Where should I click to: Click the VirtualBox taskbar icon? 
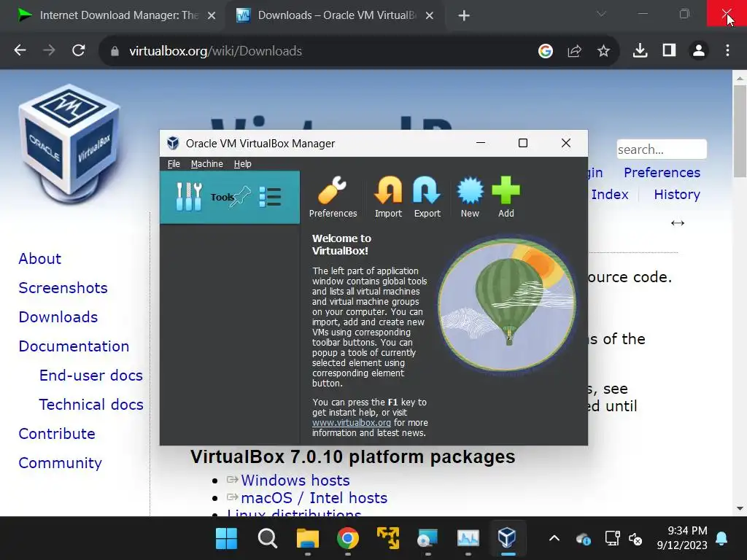pos(507,539)
